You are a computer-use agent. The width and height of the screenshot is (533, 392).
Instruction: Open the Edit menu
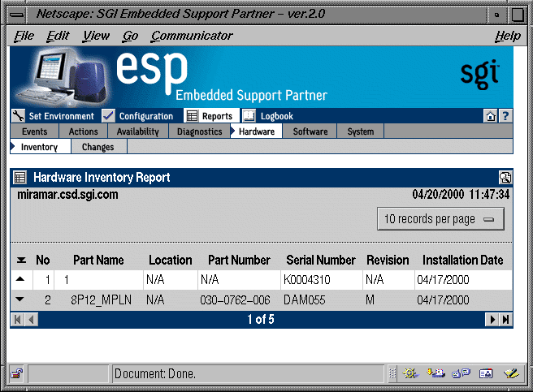(58, 36)
